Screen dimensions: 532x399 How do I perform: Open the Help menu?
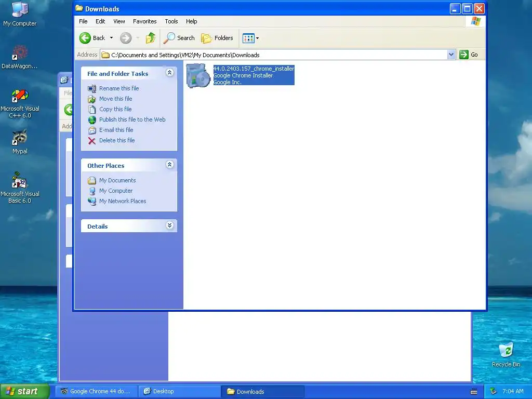click(191, 21)
